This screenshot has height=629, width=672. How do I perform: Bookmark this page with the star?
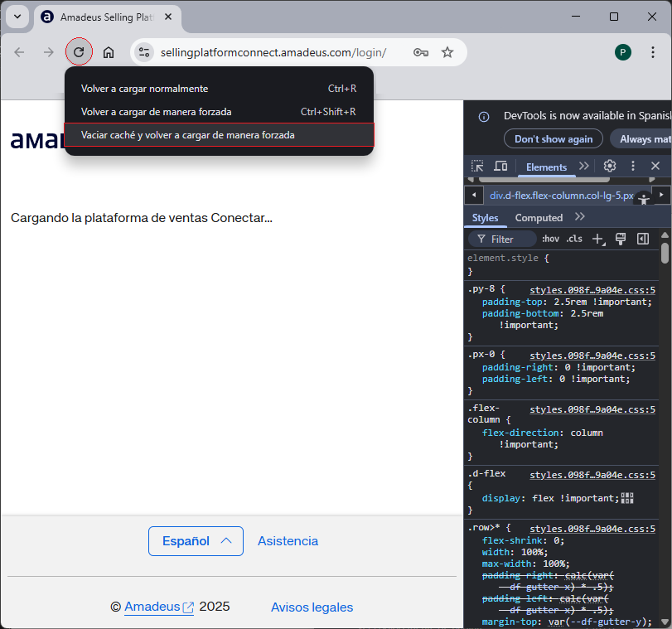click(x=447, y=52)
